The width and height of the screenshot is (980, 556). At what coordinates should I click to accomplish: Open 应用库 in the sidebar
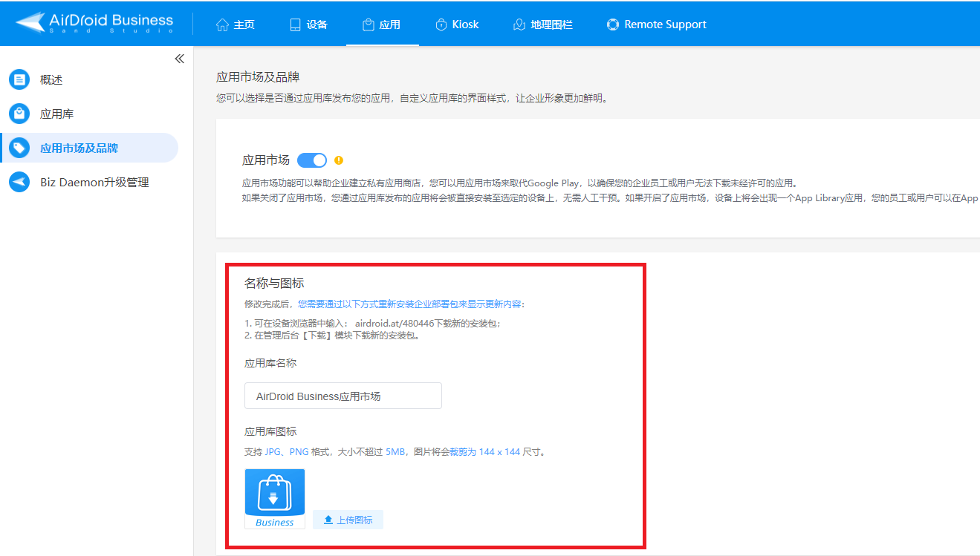(89, 114)
